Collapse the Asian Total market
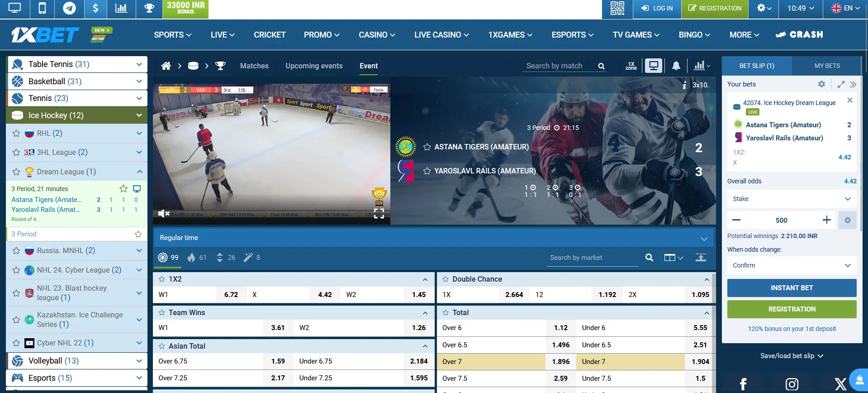 (425, 346)
